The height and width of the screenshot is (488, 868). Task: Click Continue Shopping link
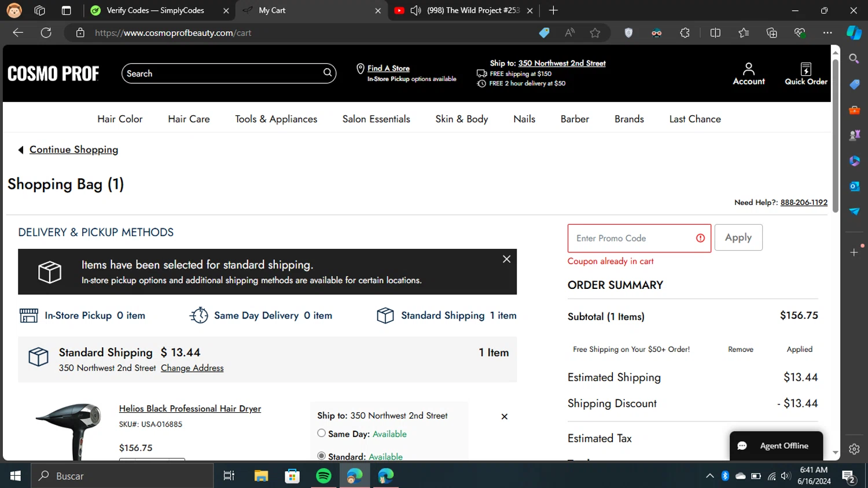[x=73, y=149]
